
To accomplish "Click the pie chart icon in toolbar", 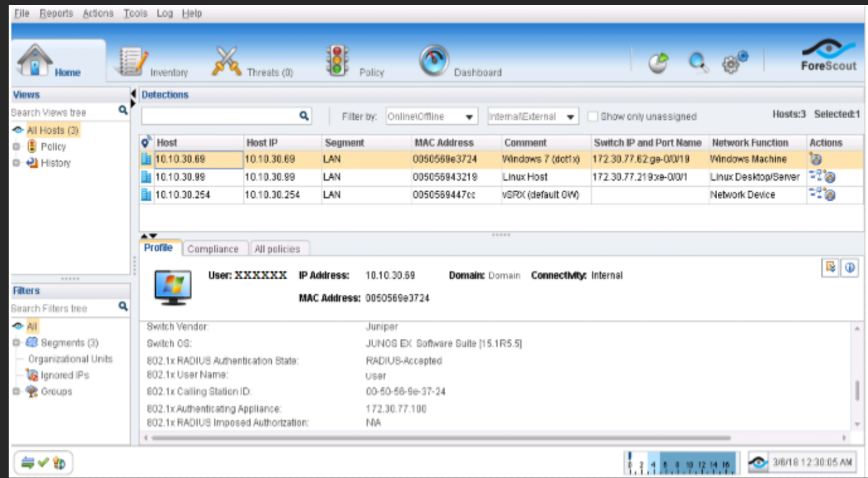I will pyautogui.click(x=659, y=63).
